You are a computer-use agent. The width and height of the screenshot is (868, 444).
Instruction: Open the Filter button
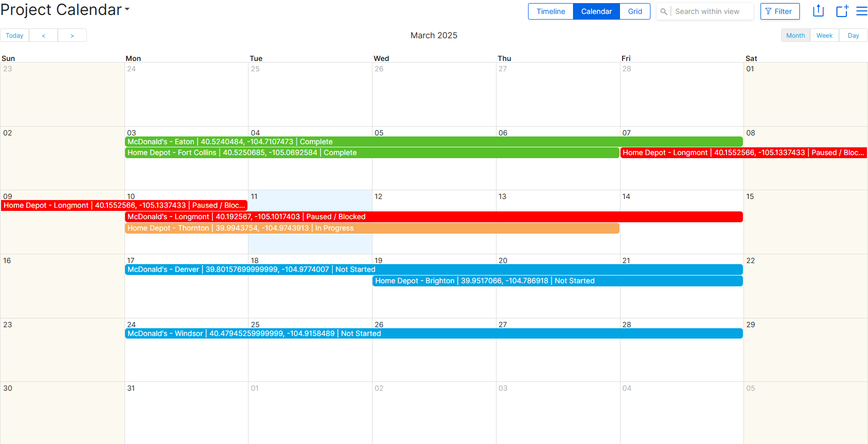(x=780, y=11)
